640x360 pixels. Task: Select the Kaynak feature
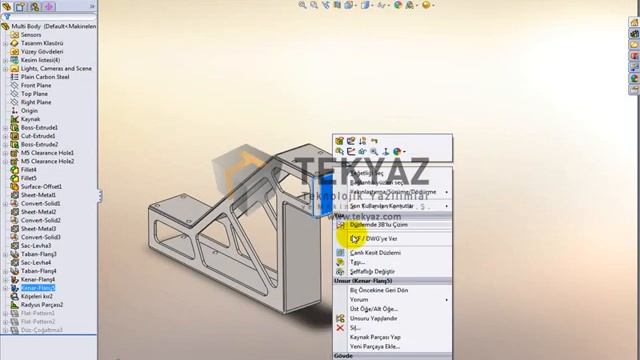click(x=30, y=119)
